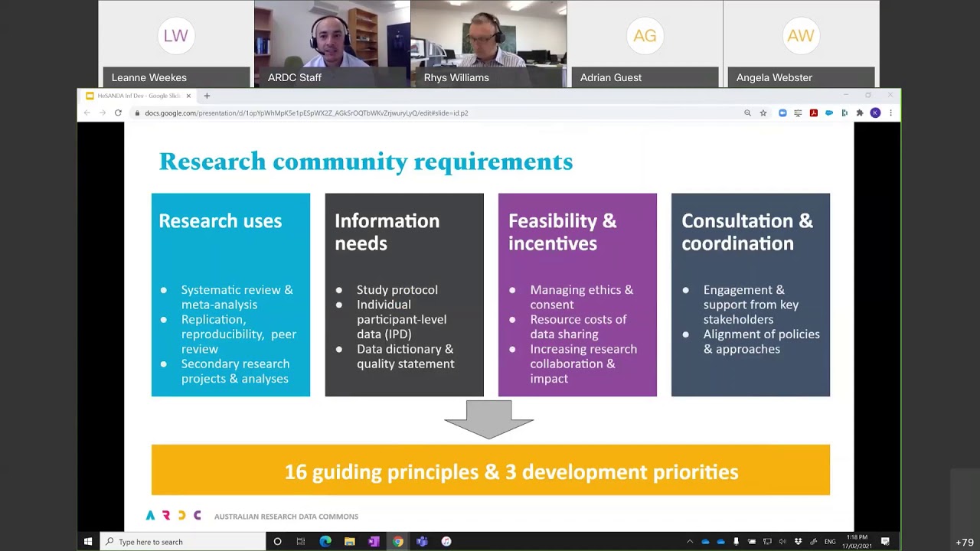This screenshot has width=980, height=551.
Task: Open the volume speaker tray icon
Action: point(782,542)
